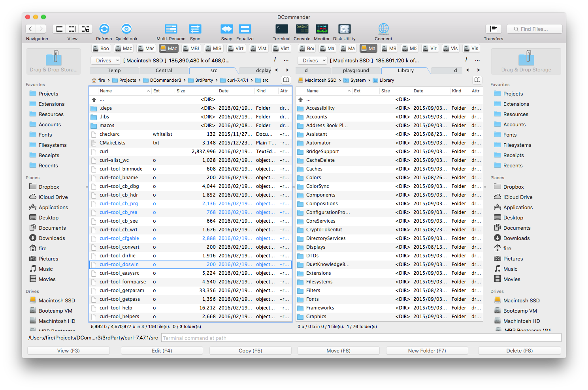Screen dimensions: 588x390
Task: Sort left panel by Size column
Action: pos(196,91)
